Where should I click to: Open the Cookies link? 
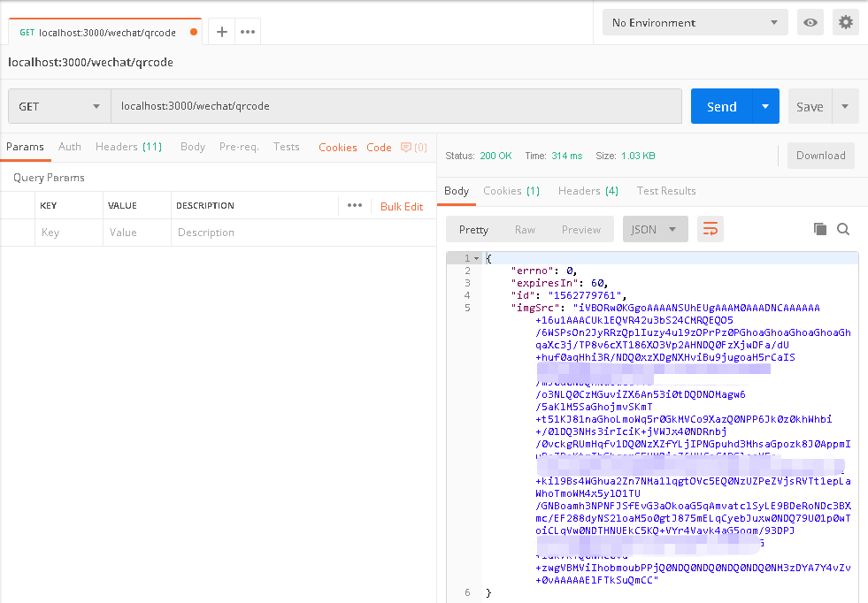click(338, 147)
